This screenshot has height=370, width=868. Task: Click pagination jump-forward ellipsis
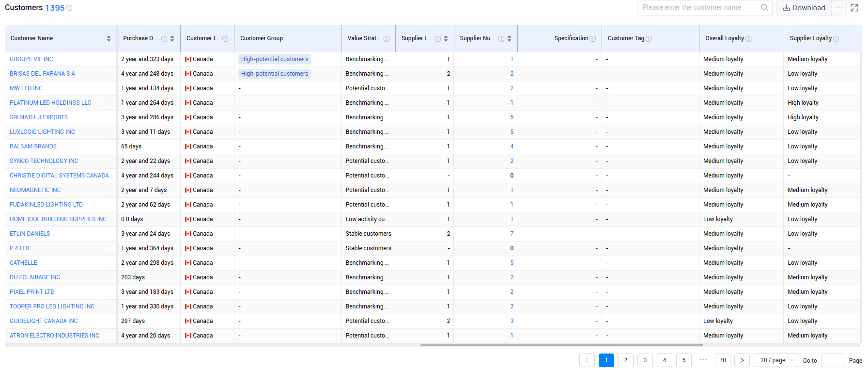point(703,360)
